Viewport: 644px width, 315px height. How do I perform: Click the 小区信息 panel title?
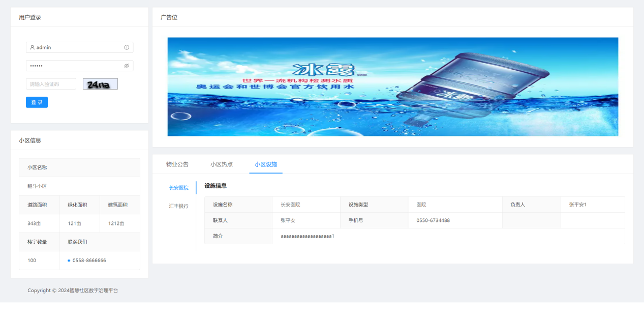[x=30, y=140]
